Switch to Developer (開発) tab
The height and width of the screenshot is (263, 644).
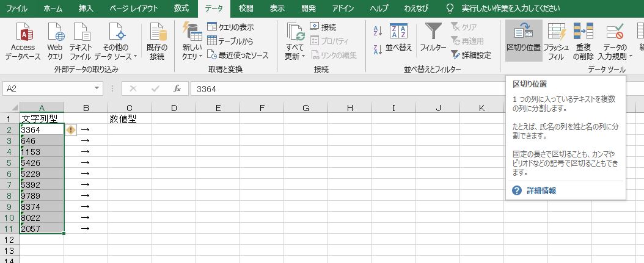coord(309,8)
